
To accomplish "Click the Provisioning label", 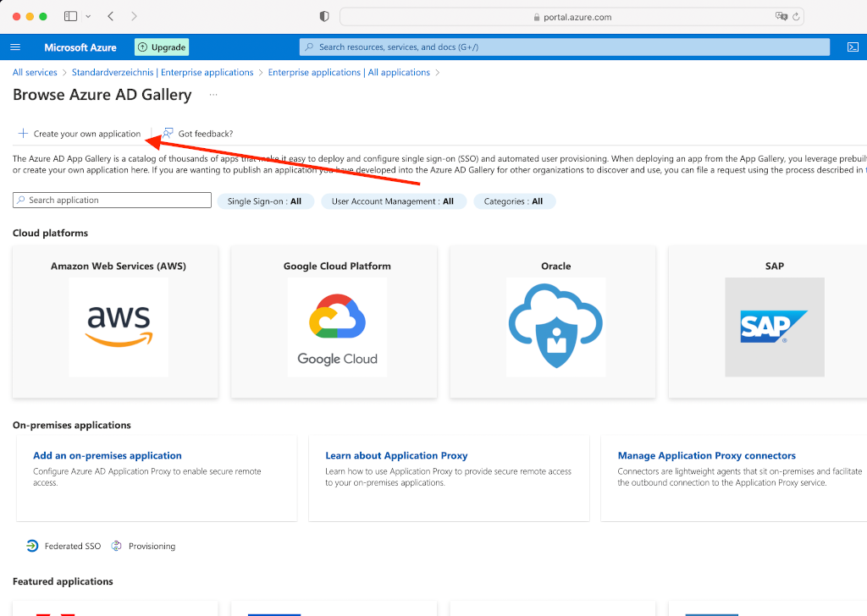I will [x=152, y=546].
